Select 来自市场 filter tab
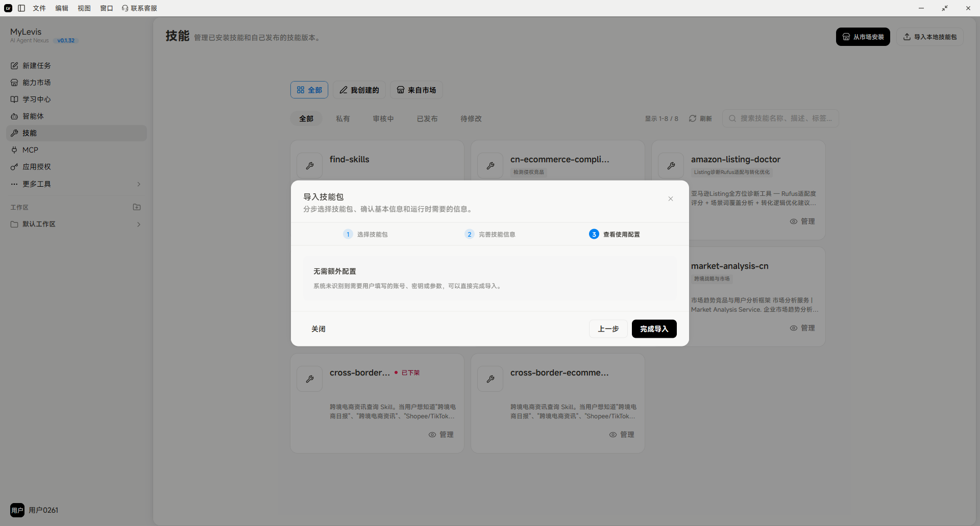Image resolution: width=980 pixels, height=526 pixels. (x=416, y=90)
